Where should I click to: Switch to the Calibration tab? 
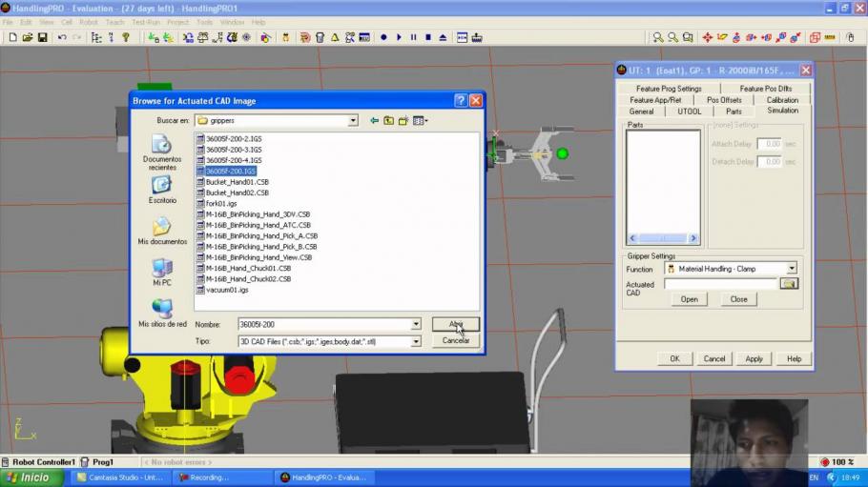[x=782, y=100]
